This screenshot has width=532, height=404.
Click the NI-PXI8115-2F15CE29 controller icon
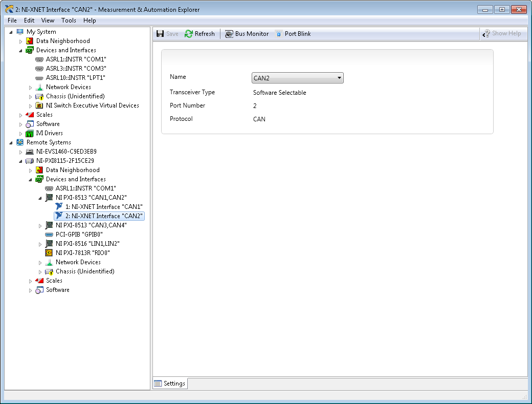[x=30, y=161]
